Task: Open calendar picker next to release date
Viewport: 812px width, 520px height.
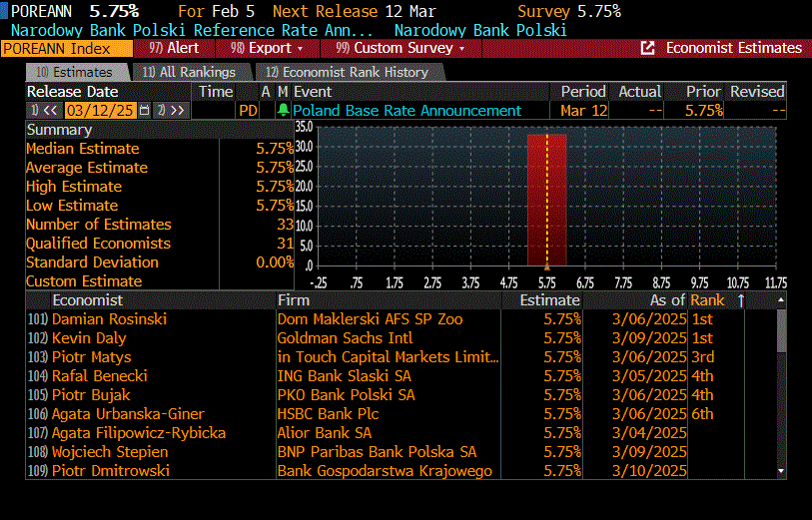Action: [x=145, y=110]
